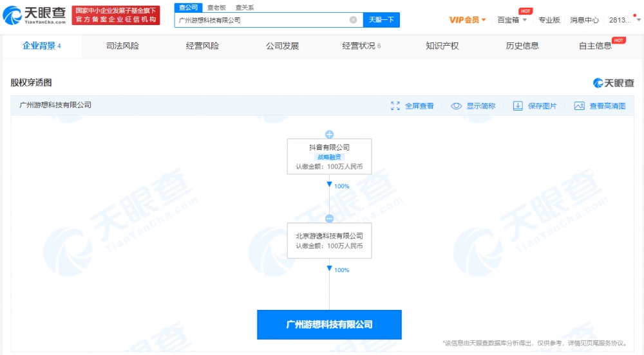
Task: Select the 自主信息 tab
Action: [595, 46]
